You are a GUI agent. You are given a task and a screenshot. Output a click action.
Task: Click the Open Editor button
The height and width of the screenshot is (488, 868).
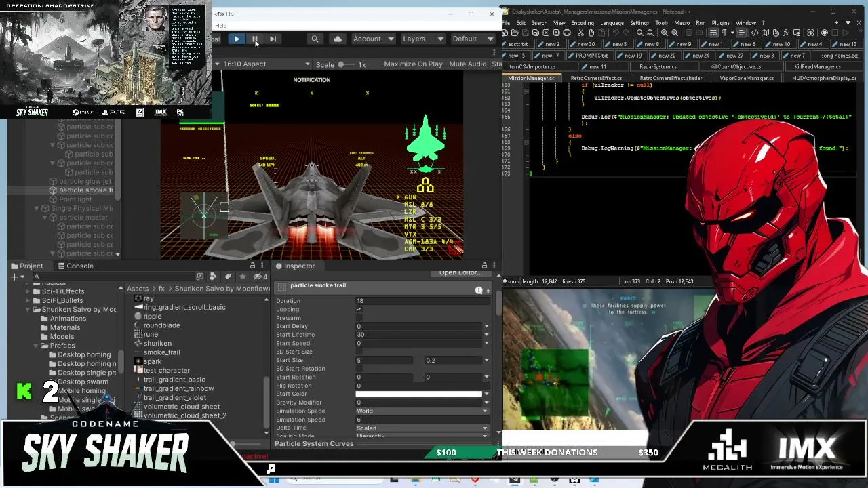pos(461,272)
